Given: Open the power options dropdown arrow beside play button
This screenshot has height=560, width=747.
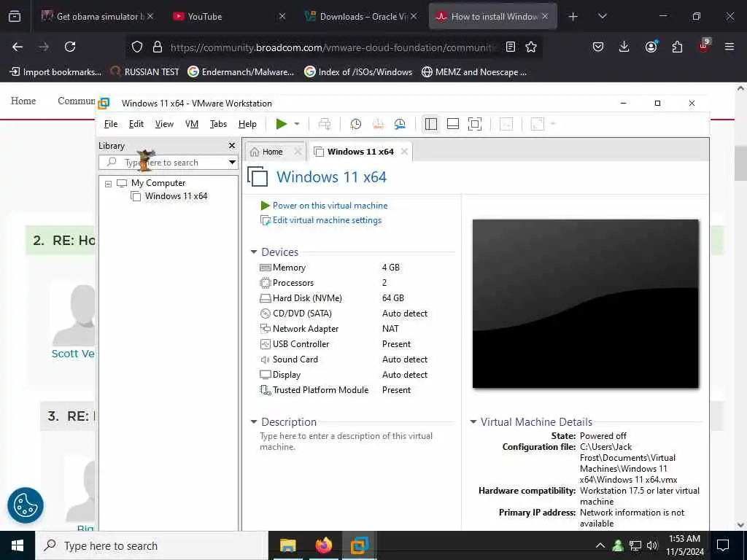Looking at the screenshot, I should click(297, 124).
